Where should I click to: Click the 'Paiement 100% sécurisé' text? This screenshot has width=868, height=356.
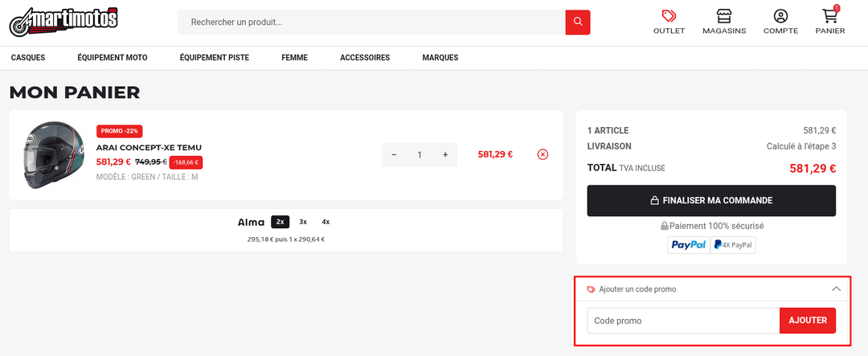(x=716, y=226)
